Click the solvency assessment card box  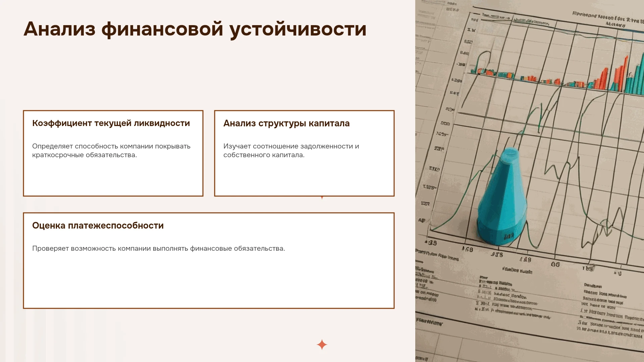click(x=209, y=260)
